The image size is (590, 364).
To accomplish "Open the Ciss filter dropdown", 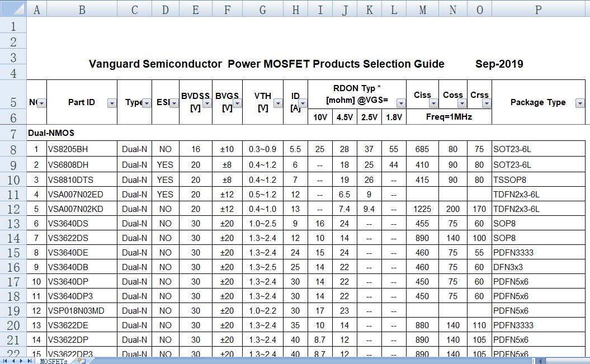I will point(433,103).
